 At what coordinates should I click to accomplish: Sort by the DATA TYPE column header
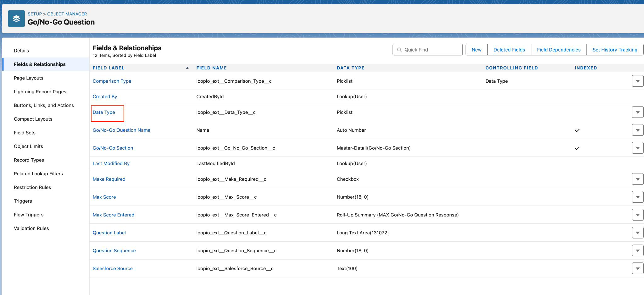point(351,68)
